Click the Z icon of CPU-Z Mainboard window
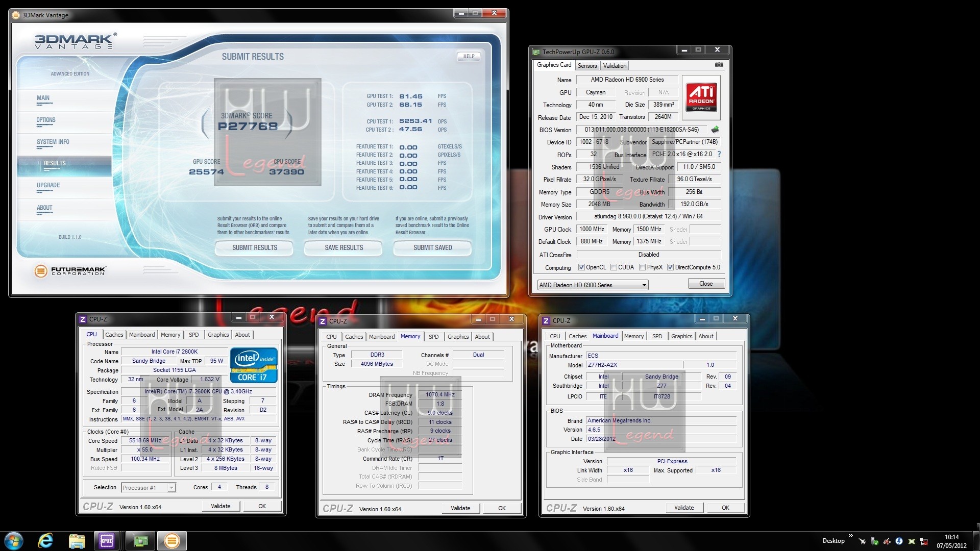980x551 pixels. tap(546, 320)
